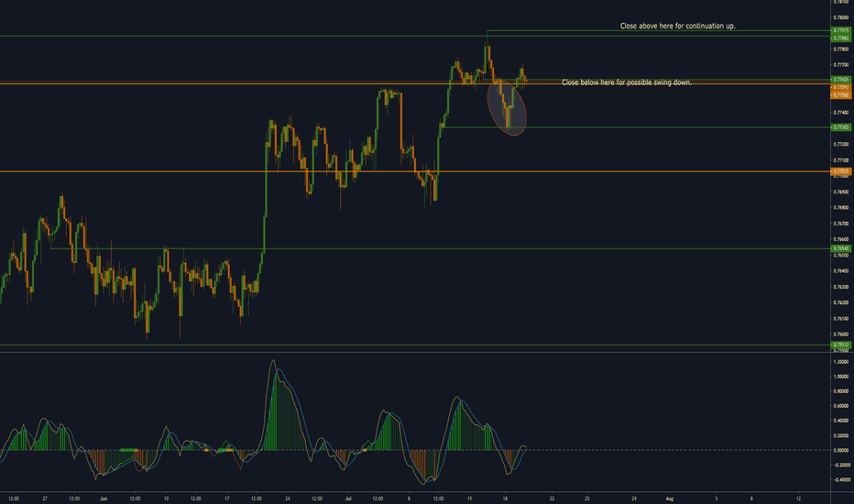
Task: Click the '29' date on time axis
Action: click(634, 498)
